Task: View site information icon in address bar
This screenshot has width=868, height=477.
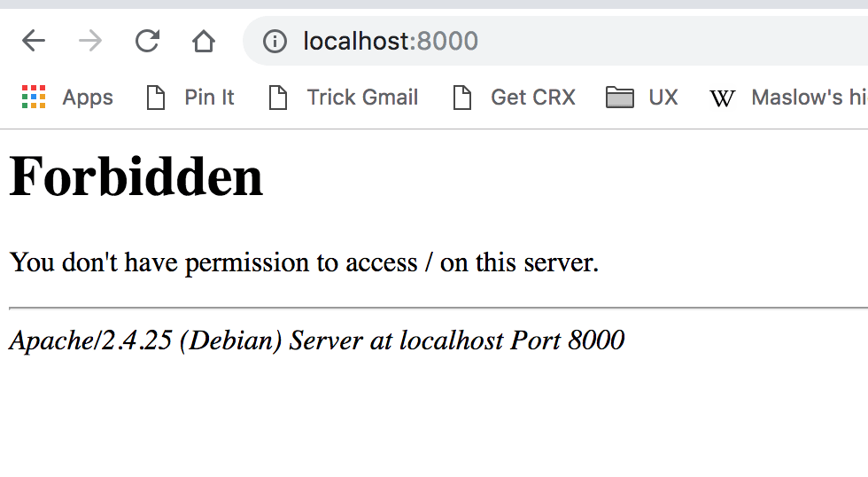Action: [275, 41]
